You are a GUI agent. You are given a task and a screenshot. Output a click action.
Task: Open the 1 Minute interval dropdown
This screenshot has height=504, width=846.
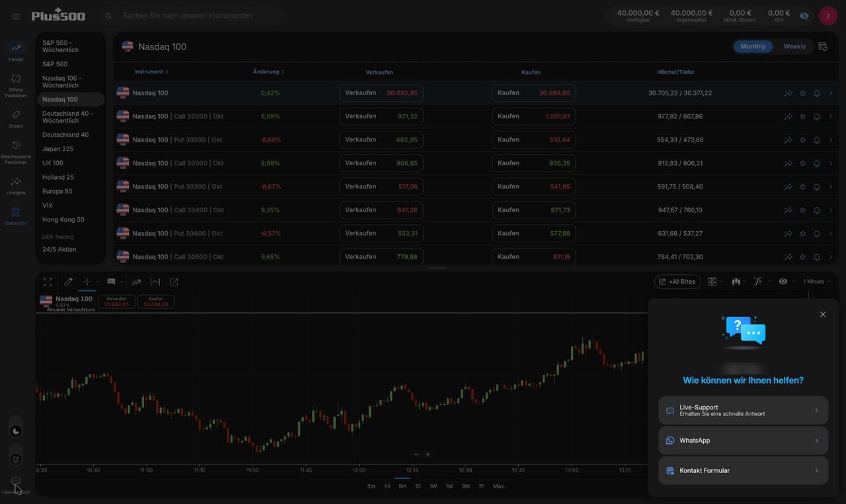point(817,281)
